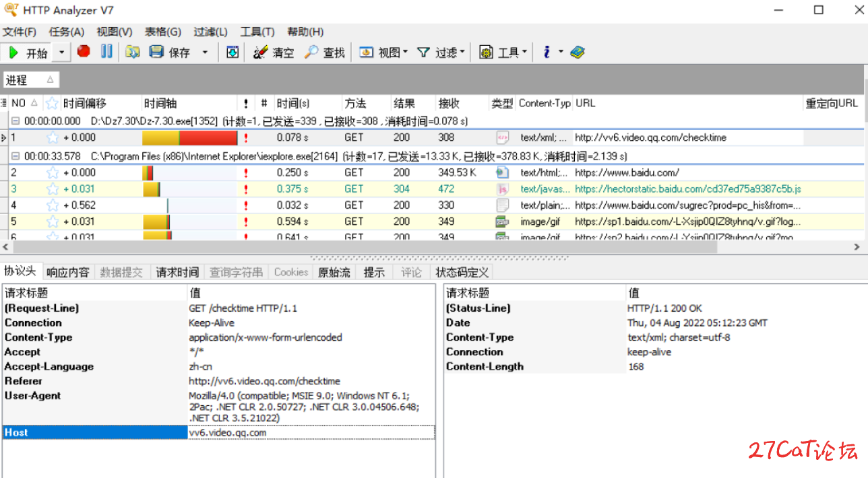This screenshot has height=478, width=868.
Task: Click the Host value field vv6.video.qq.com
Action: (311, 432)
